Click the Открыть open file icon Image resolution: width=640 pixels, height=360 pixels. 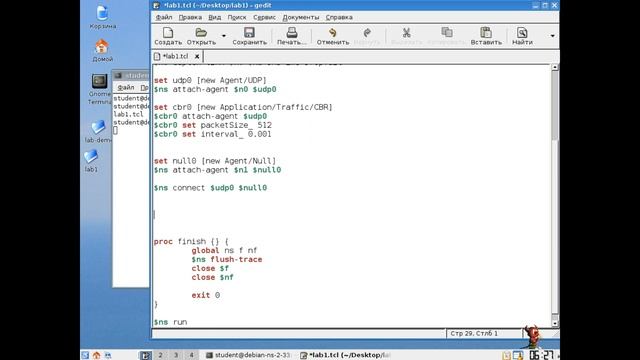pos(201,33)
